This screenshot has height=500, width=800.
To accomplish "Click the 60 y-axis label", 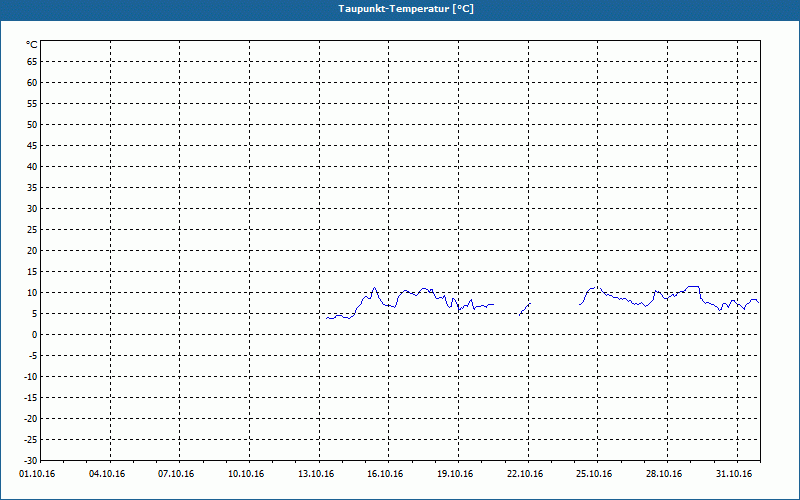I will coord(32,83).
